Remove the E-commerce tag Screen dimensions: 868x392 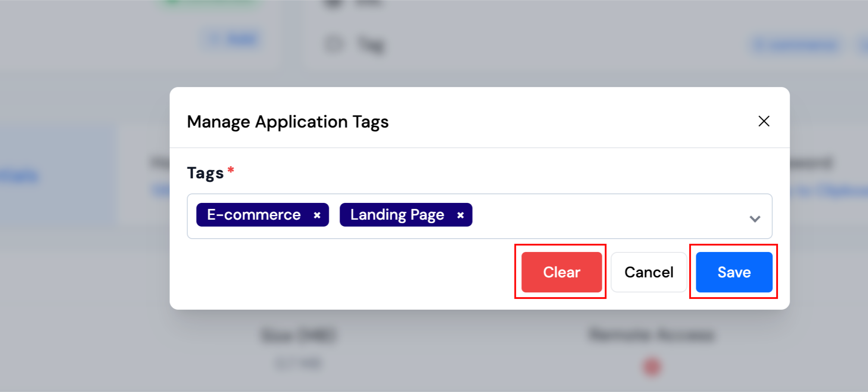pos(317,215)
